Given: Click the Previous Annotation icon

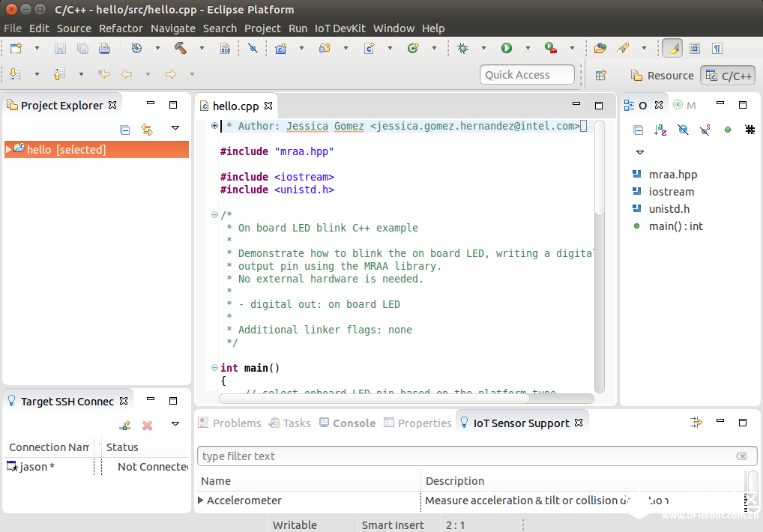Looking at the screenshot, I should 59,74.
